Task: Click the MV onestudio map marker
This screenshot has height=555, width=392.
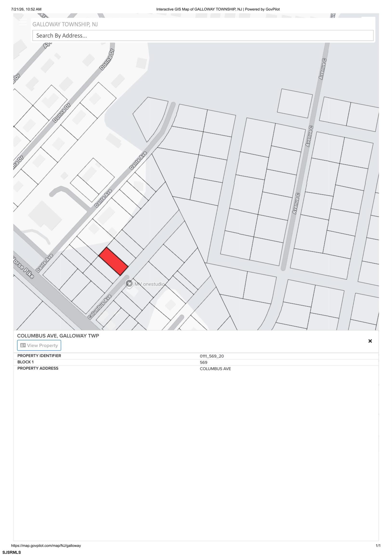Action: (129, 283)
